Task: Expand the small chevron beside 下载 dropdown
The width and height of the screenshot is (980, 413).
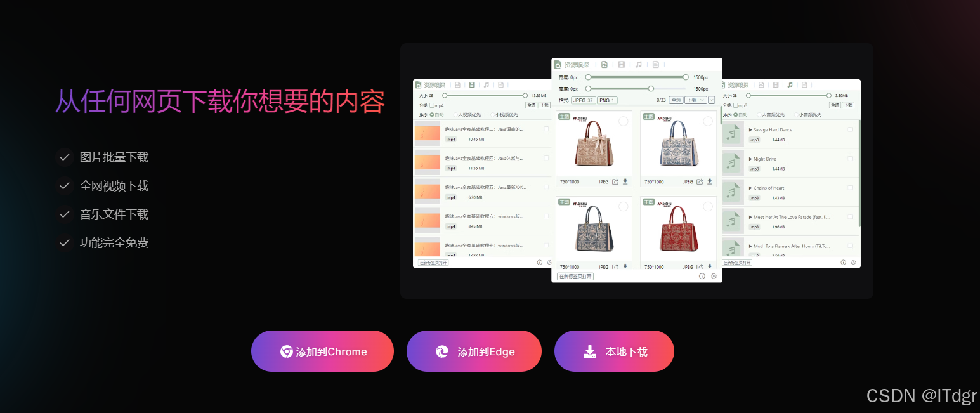Action: [x=711, y=100]
